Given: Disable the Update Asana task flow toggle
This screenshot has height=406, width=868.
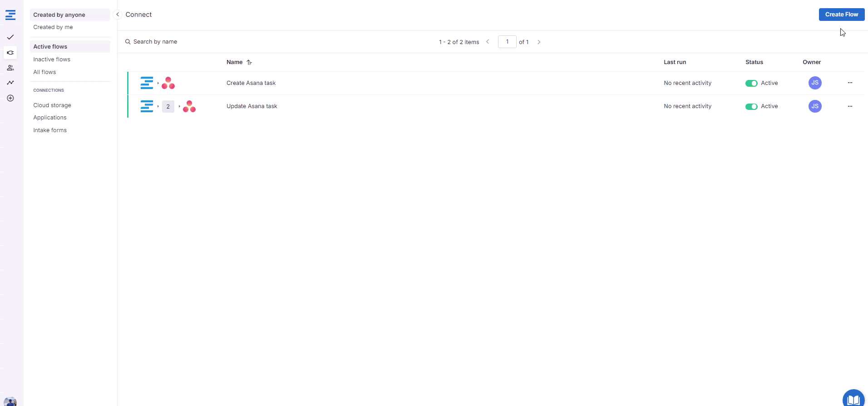Looking at the screenshot, I should [x=751, y=107].
